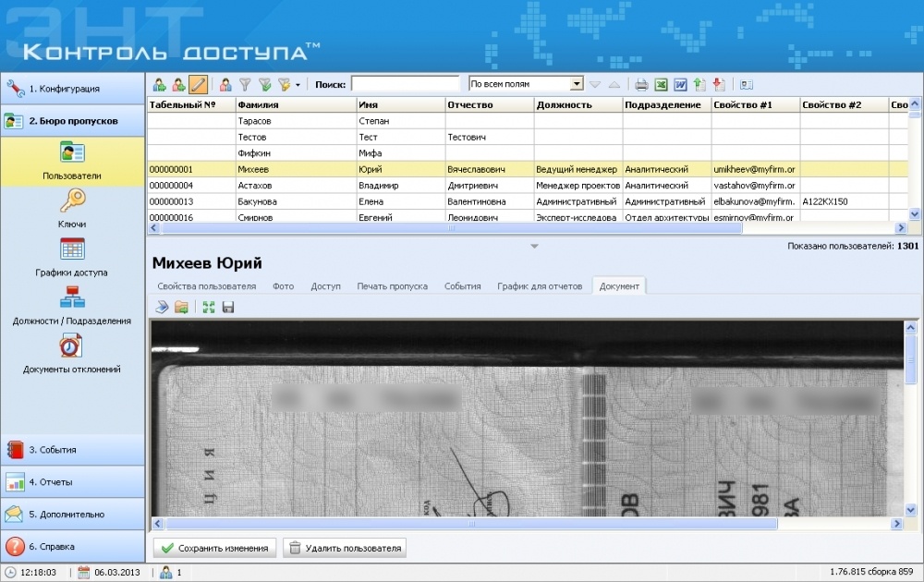Image resolution: width=924 pixels, height=582 pixels.
Task: Click the blue-red user icon in toolbar
Action: coord(225,85)
